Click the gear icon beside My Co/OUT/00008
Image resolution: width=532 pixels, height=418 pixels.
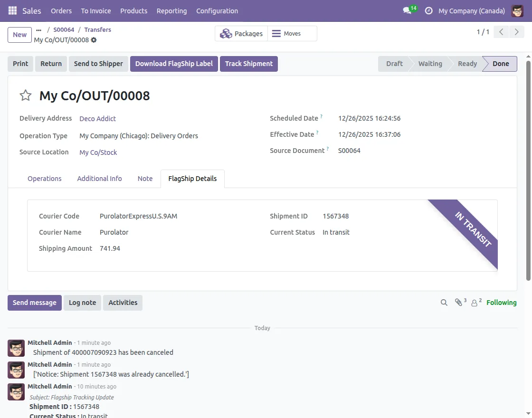coord(94,40)
